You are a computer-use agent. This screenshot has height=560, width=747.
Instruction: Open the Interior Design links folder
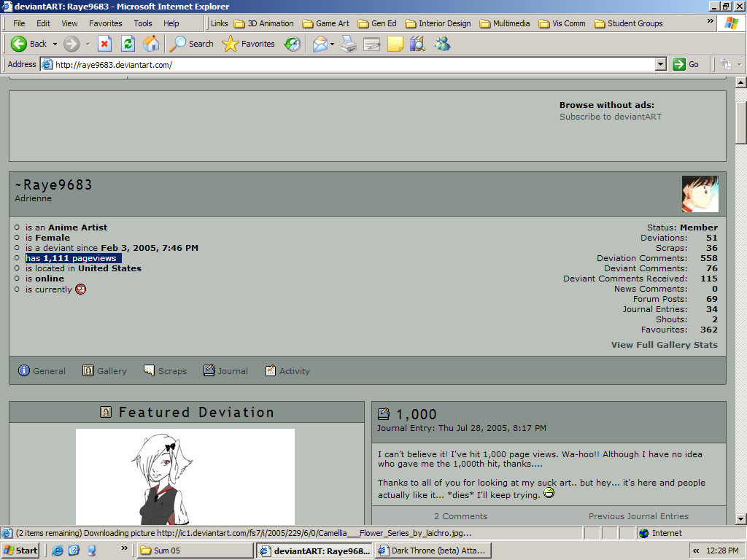(438, 23)
